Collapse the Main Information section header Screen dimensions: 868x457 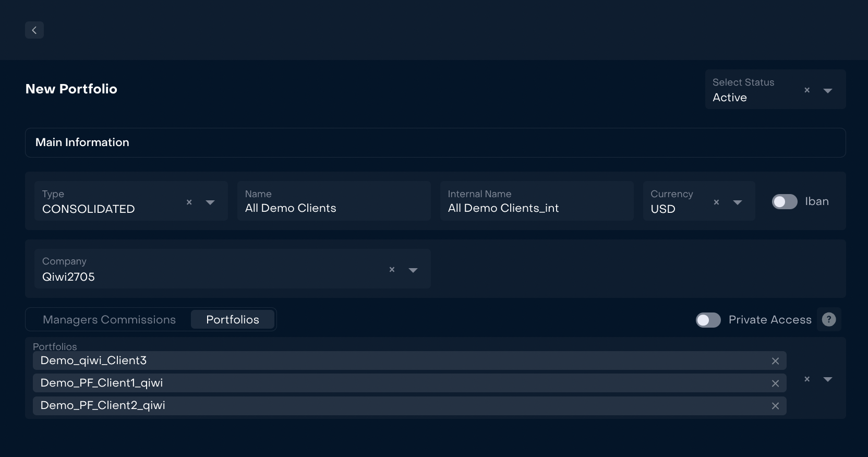[x=436, y=142]
